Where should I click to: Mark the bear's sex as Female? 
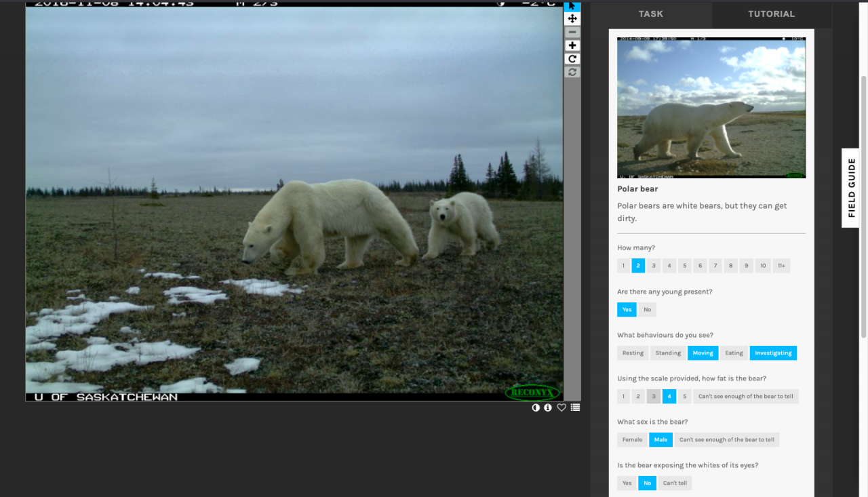[632, 440]
